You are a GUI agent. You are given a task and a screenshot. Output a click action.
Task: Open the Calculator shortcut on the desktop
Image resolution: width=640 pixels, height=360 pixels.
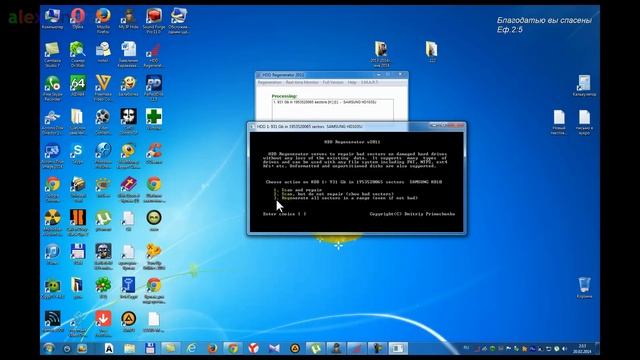584,85
